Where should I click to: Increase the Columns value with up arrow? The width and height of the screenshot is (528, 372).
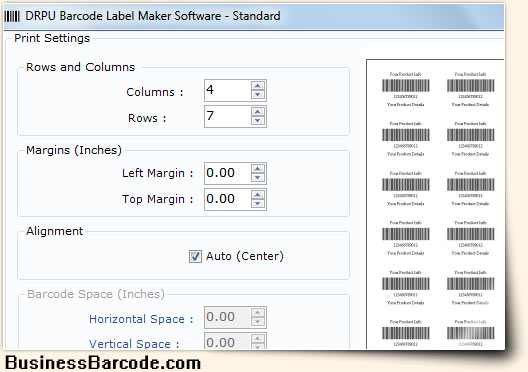point(258,86)
